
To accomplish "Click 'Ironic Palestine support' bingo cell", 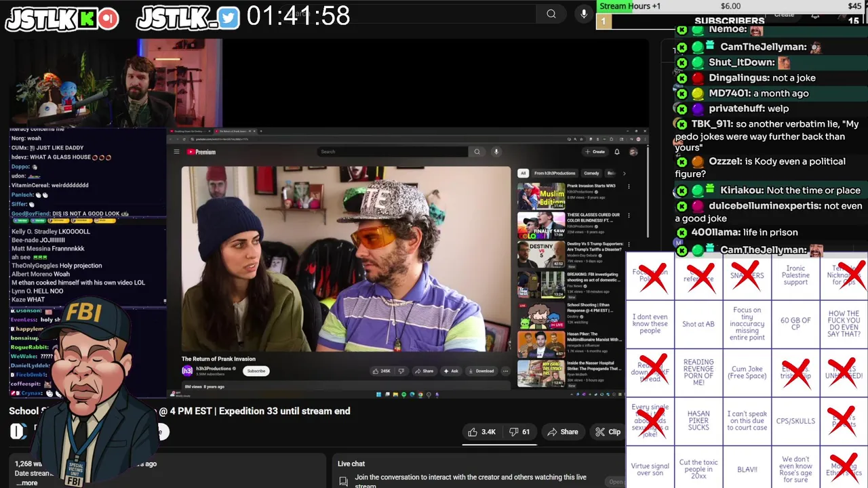I will 795,275.
